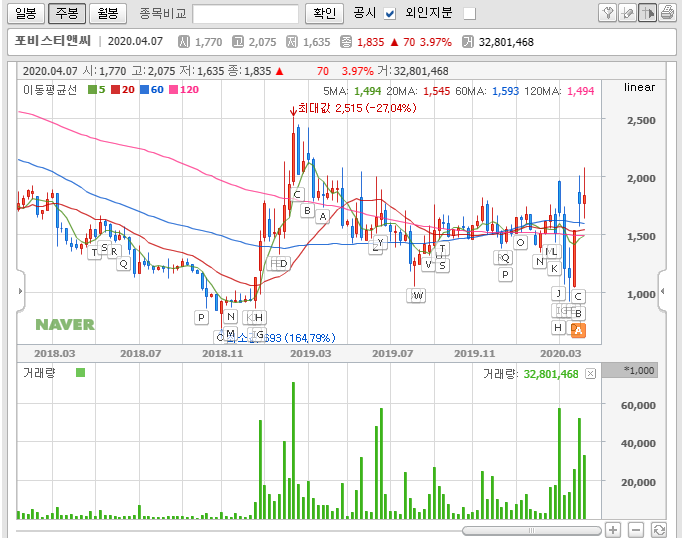Image resolution: width=689 pixels, height=538 pixels.
Task: Confirm comparison with 확인 button
Action: click(324, 14)
